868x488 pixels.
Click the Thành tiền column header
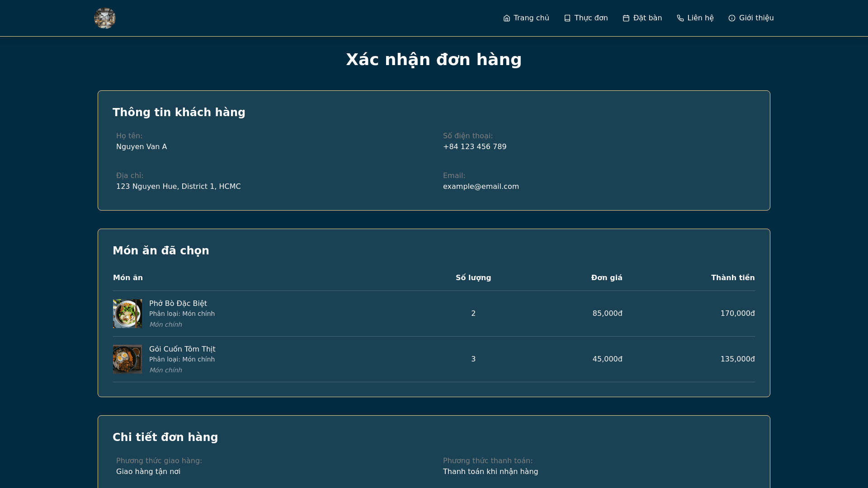point(733,278)
